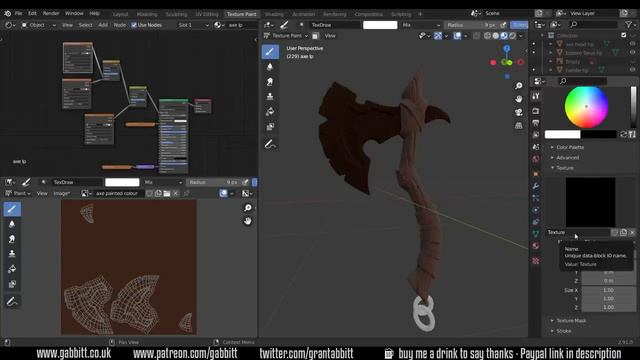This screenshot has width=640, height=360.
Task: Hide the fourth outliner object with eye icon
Action: click(x=633, y=70)
